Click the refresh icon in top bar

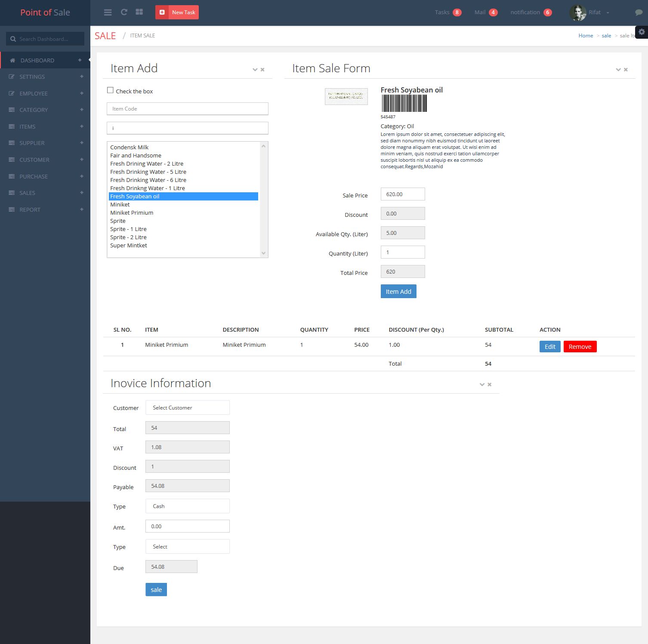coord(124,12)
